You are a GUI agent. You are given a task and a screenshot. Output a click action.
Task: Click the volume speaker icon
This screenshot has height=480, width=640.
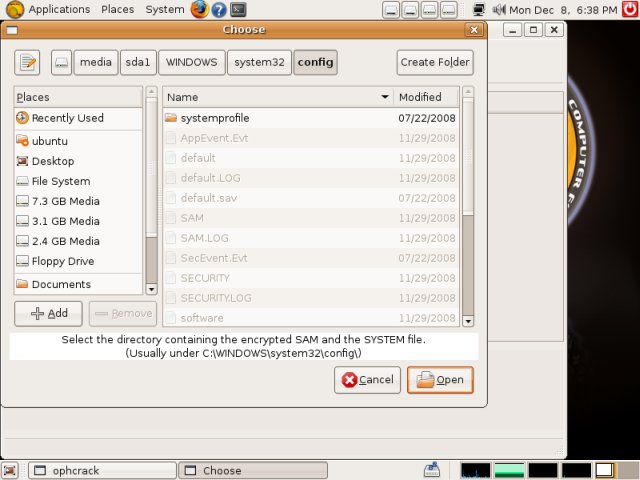tap(499, 10)
